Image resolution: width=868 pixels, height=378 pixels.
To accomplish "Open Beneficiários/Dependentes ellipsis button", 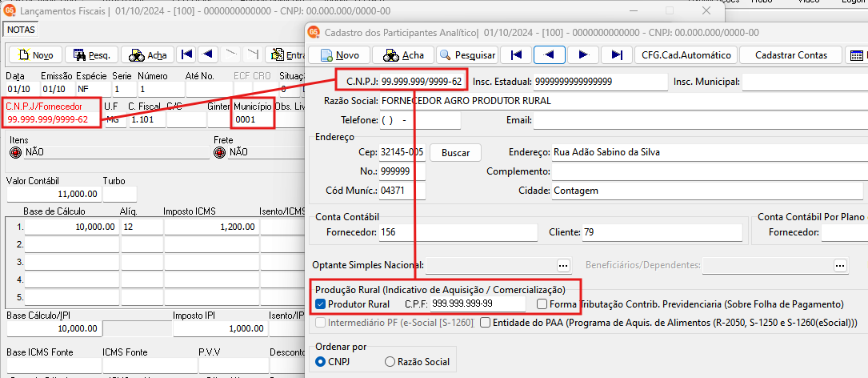I will pyautogui.click(x=840, y=266).
